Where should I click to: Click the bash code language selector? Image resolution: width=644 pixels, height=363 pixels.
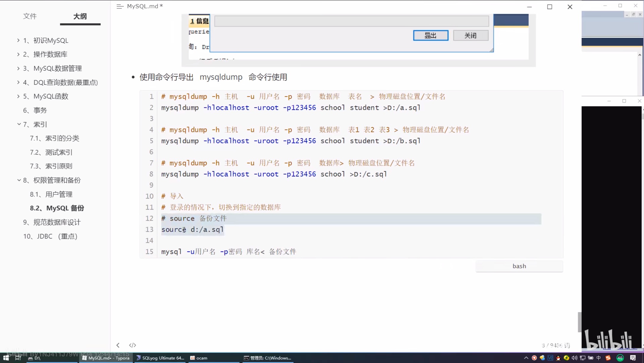pyautogui.click(x=519, y=266)
